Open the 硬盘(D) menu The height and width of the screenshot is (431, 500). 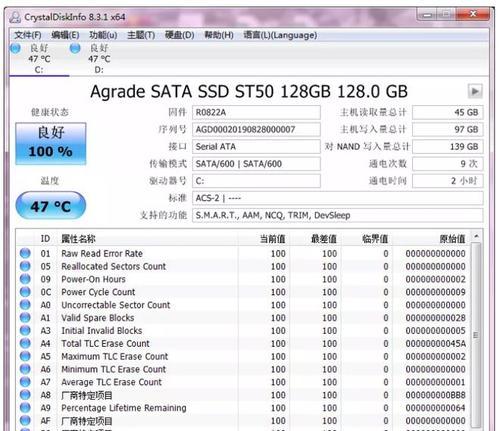[x=179, y=35]
